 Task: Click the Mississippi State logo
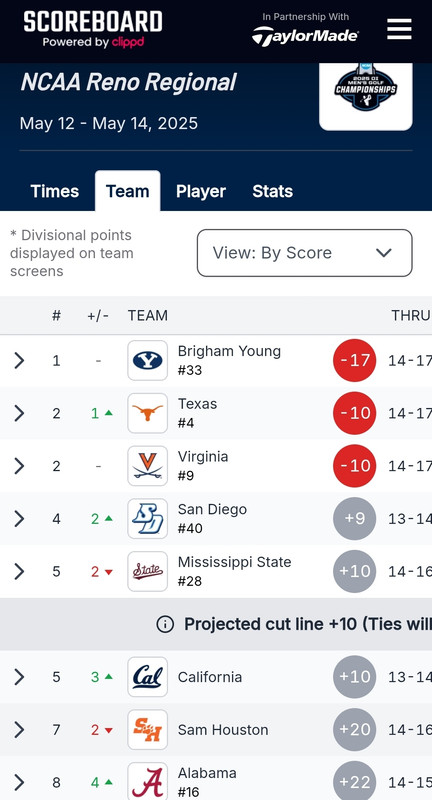147,571
